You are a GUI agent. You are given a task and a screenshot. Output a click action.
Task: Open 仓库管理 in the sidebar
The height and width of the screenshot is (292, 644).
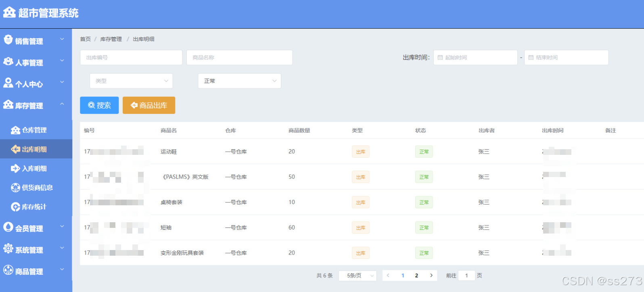tap(36, 130)
